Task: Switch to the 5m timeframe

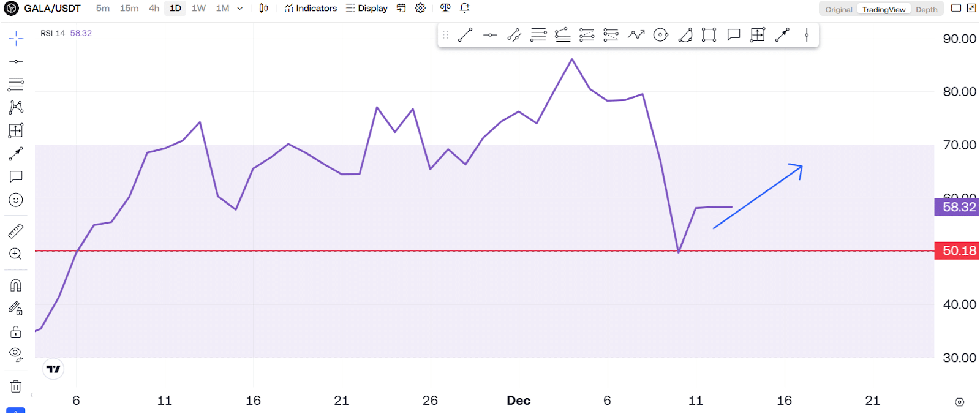Action: click(x=103, y=9)
